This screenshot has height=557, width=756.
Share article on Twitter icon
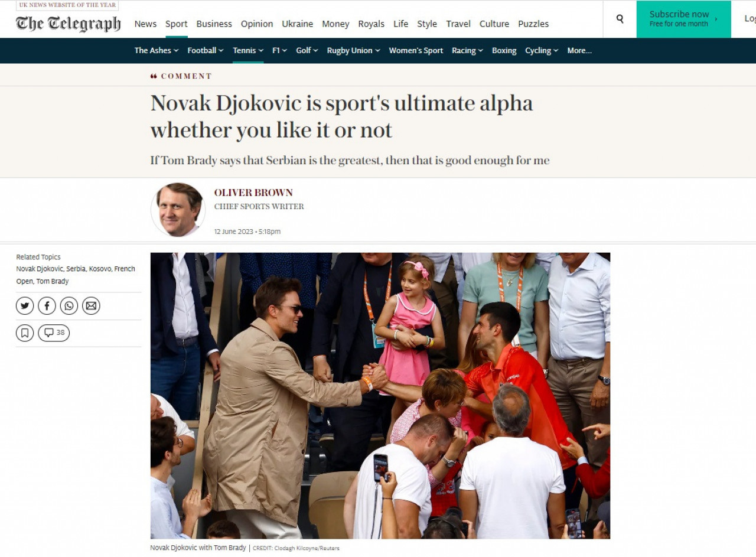point(25,306)
